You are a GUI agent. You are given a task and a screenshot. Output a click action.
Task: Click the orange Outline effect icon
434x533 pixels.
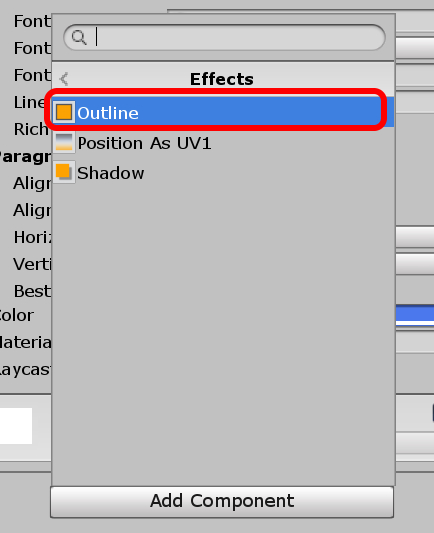click(x=64, y=112)
